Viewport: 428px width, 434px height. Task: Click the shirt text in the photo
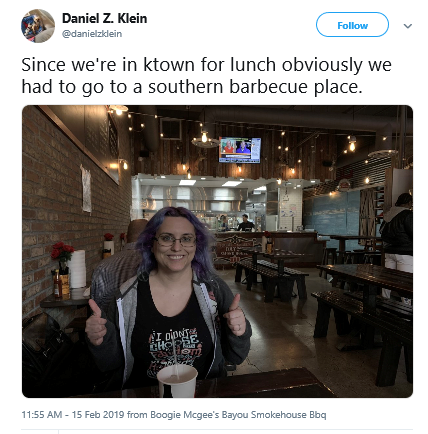click(176, 343)
